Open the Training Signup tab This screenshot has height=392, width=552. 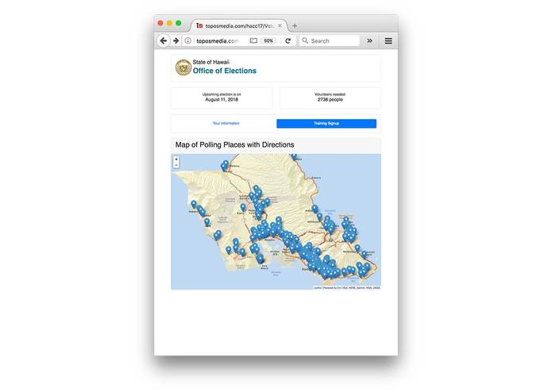click(326, 124)
